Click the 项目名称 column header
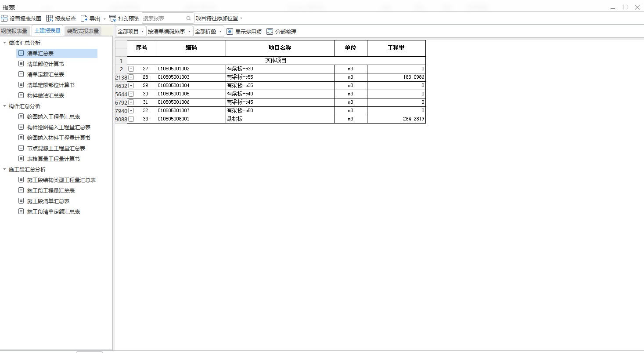Image resolution: width=644 pixels, height=353 pixels. pos(280,48)
